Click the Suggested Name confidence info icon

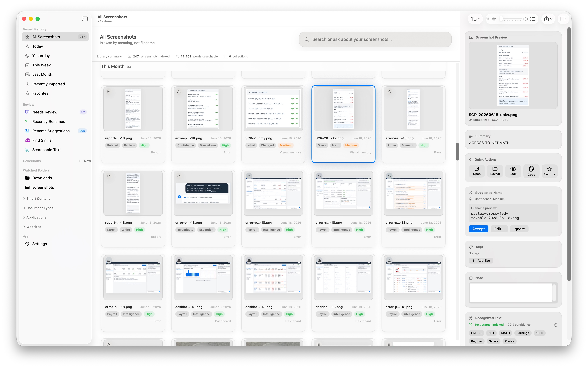click(471, 199)
